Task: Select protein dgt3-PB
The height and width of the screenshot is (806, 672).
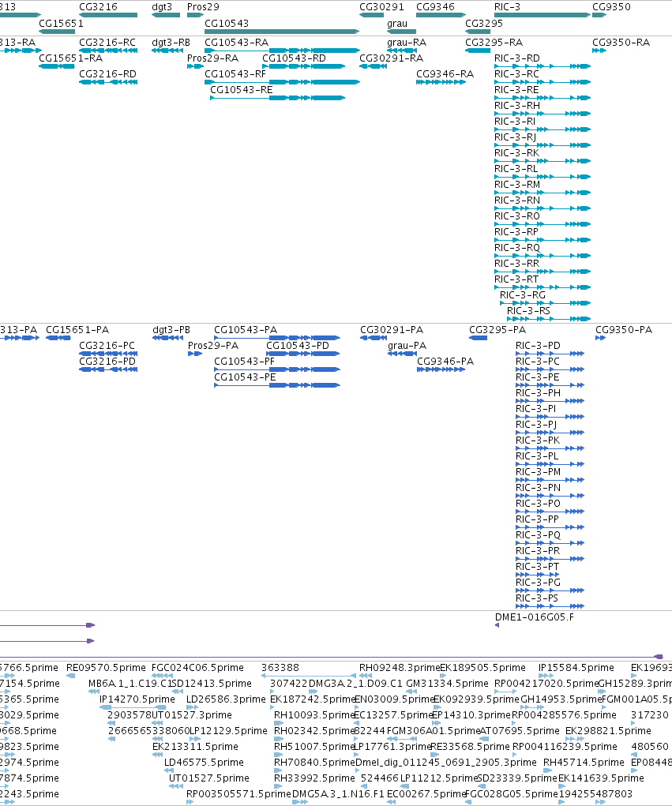Action: 171,329
